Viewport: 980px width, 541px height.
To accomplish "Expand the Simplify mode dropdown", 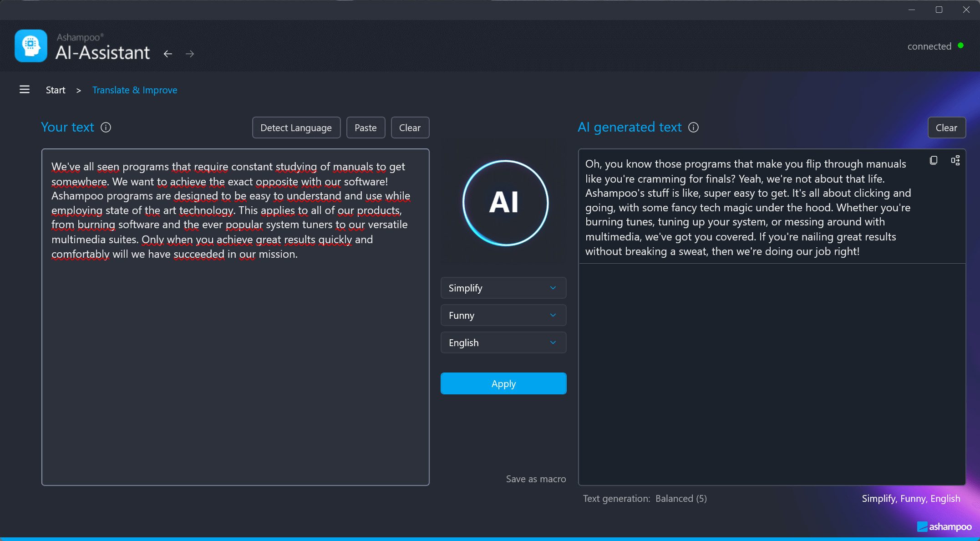I will point(503,288).
